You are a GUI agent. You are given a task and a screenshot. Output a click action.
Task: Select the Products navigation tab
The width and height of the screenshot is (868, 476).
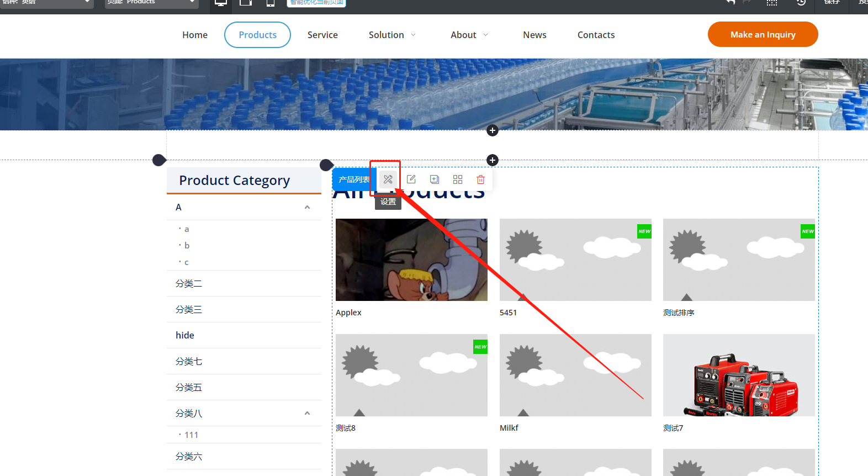(257, 35)
